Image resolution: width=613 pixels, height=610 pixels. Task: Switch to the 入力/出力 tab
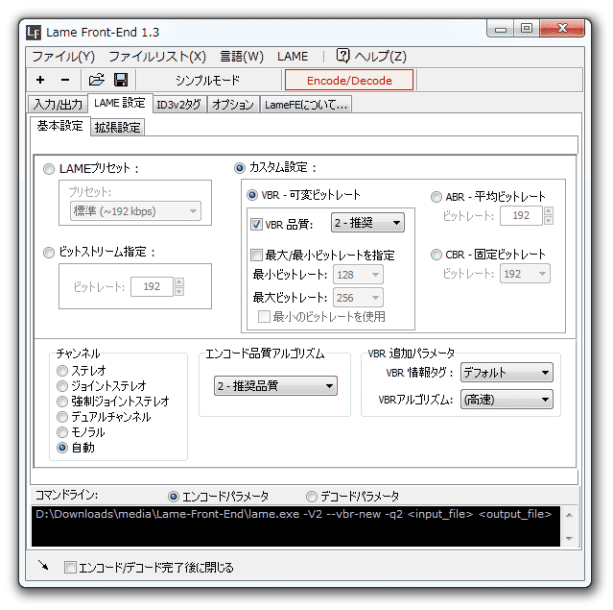[58, 104]
